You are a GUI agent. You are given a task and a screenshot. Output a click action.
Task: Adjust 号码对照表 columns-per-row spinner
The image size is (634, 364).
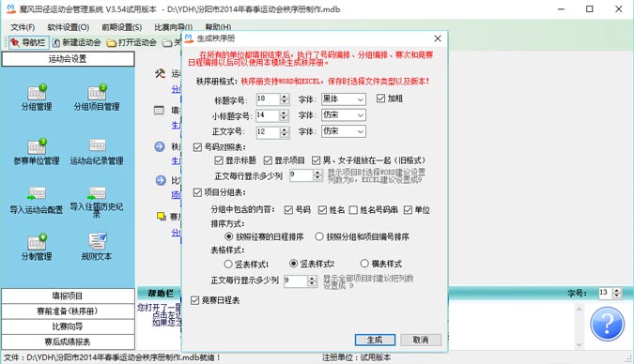(x=317, y=174)
